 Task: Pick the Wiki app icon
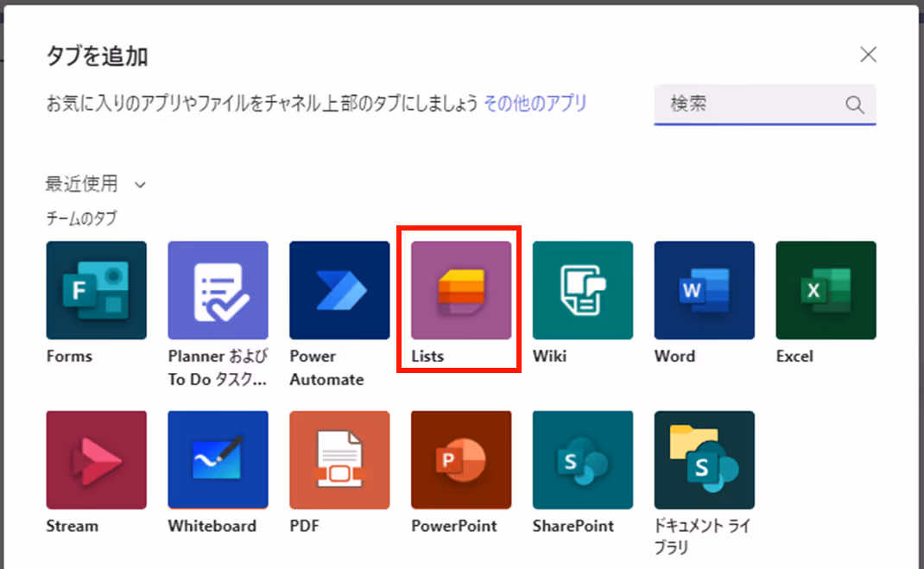click(x=583, y=290)
